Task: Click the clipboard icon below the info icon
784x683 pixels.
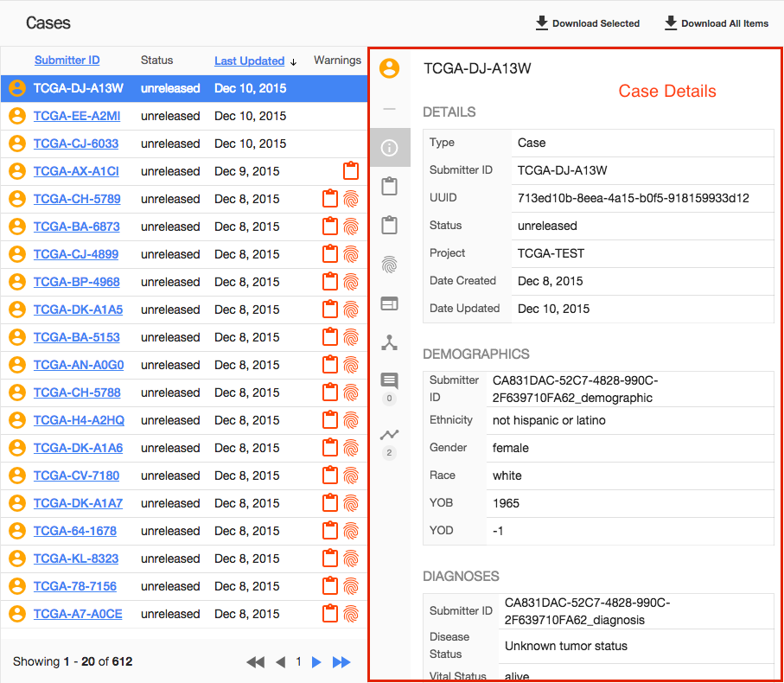Action: point(389,187)
